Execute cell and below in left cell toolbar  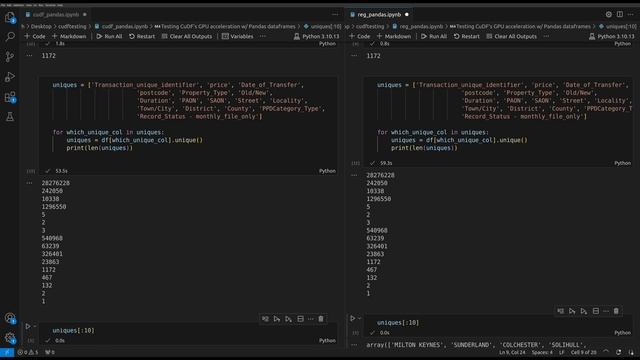pyautogui.click(x=289, y=319)
